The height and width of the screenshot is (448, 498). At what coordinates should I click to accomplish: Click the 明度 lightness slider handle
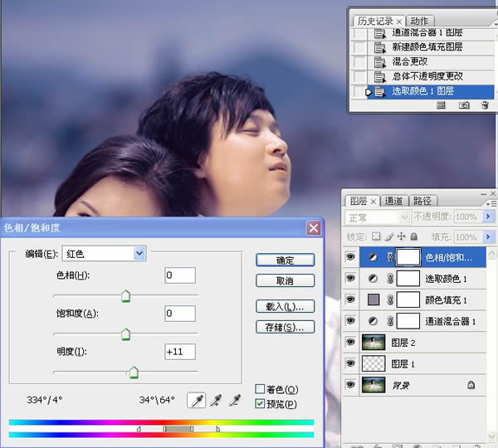coord(134,373)
